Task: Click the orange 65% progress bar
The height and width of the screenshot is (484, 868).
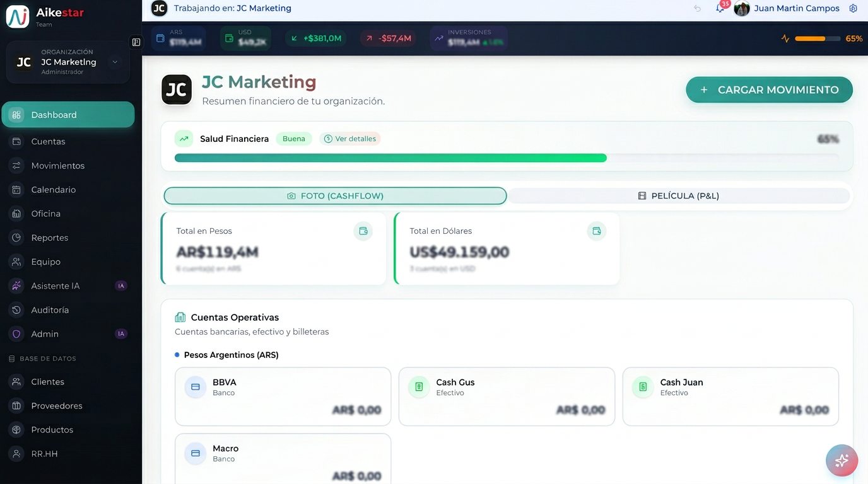Action: click(818, 38)
